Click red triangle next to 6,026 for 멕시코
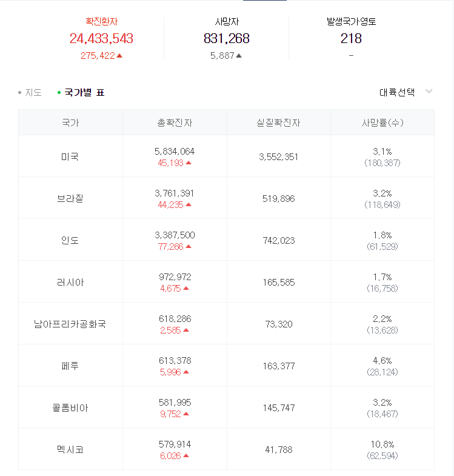 pos(186,456)
